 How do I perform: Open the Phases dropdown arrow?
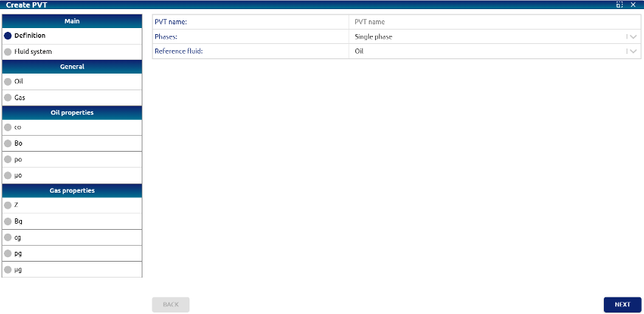632,36
